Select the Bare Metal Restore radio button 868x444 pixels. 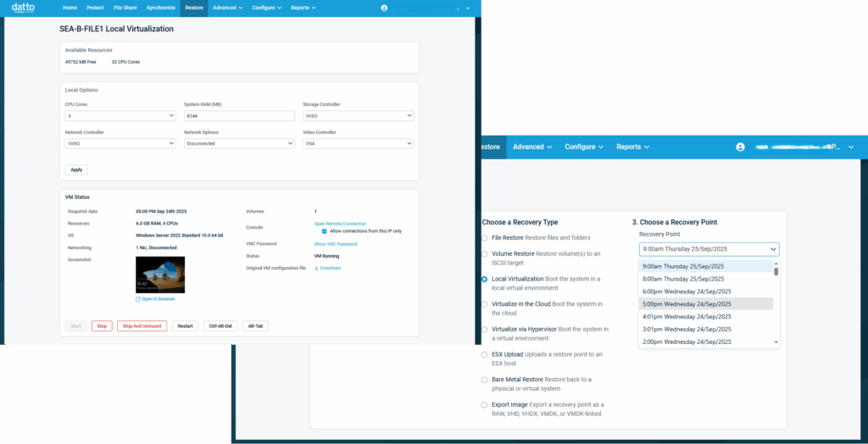(484, 380)
